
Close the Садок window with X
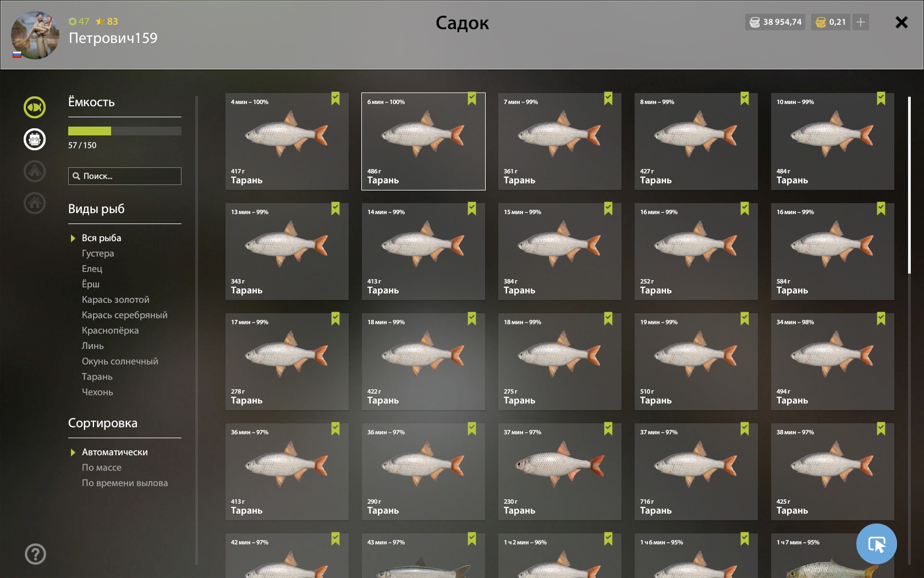click(x=901, y=22)
